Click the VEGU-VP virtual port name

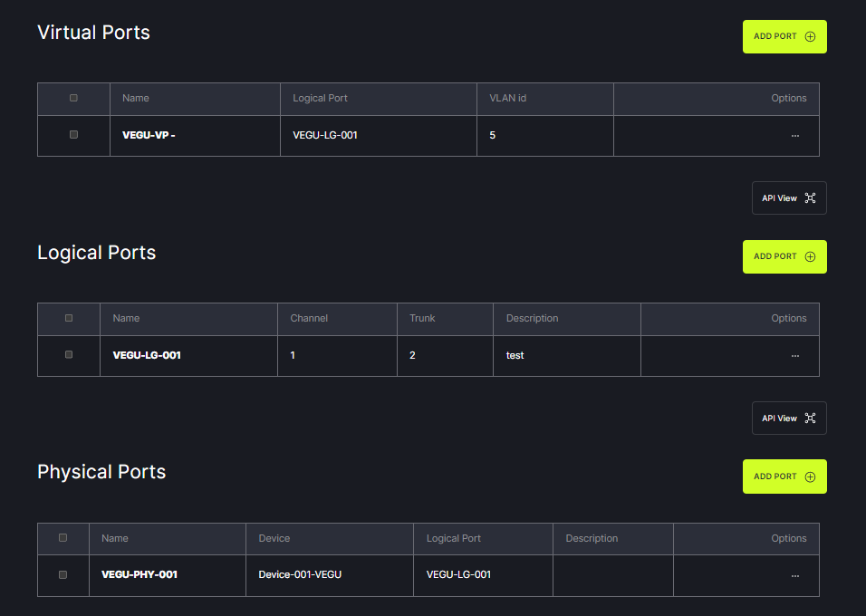[x=148, y=135]
